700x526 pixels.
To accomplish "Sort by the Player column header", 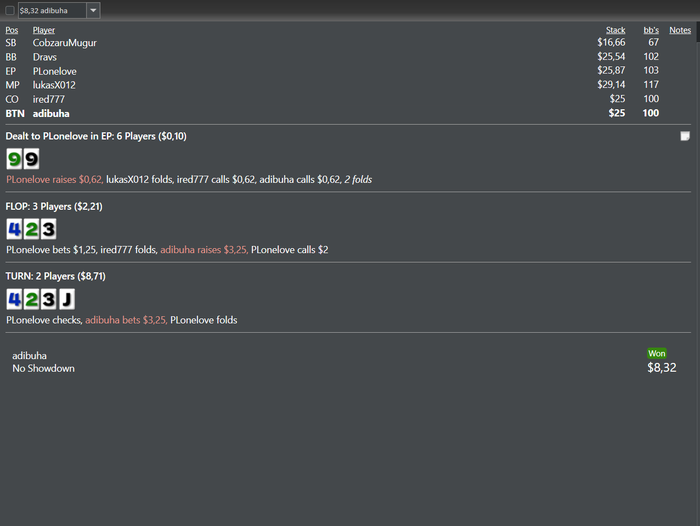I will 44,30.
